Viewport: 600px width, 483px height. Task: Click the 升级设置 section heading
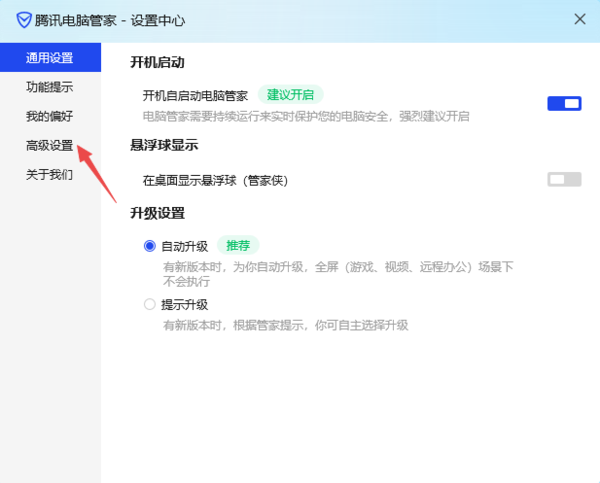pos(157,213)
